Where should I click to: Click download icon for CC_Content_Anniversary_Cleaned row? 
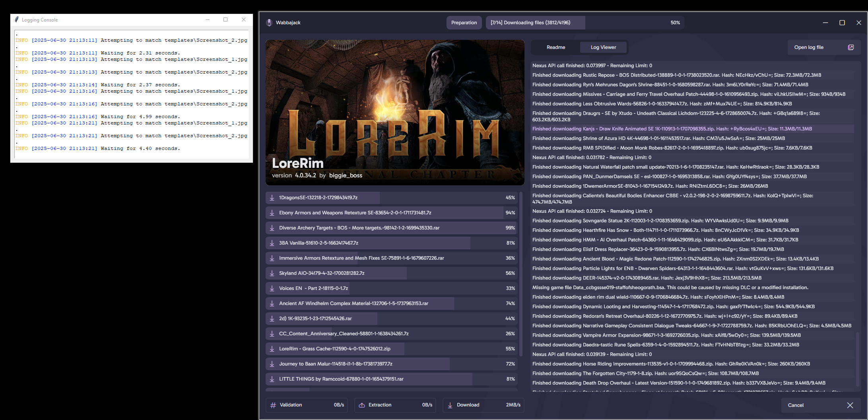pyautogui.click(x=272, y=334)
